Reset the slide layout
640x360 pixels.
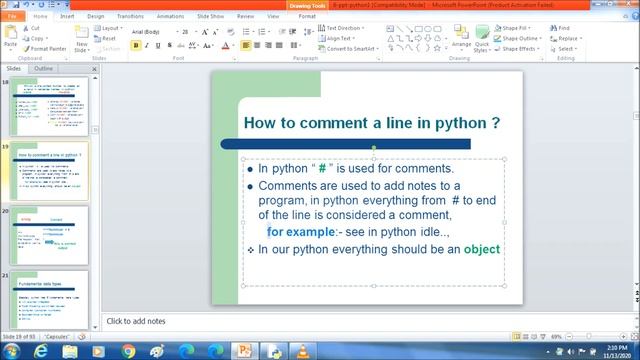(x=105, y=38)
